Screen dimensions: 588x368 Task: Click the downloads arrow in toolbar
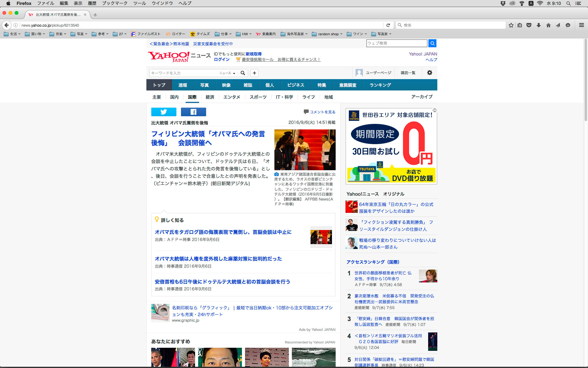coord(538,25)
